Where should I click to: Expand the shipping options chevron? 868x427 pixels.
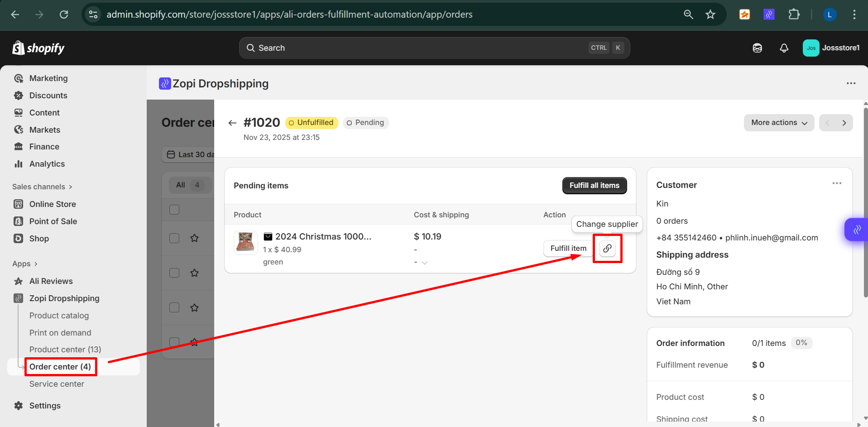click(x=424, y=263)
